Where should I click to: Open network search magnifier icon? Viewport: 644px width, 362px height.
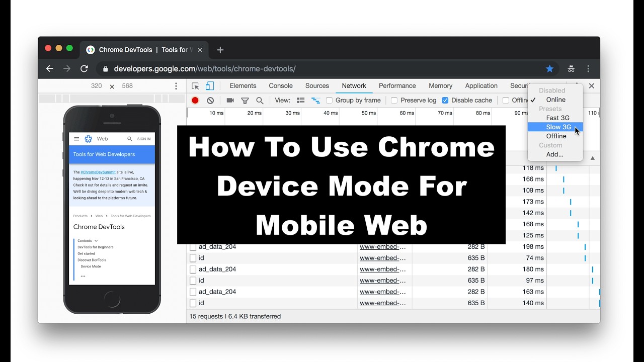(x=260, y=101)
